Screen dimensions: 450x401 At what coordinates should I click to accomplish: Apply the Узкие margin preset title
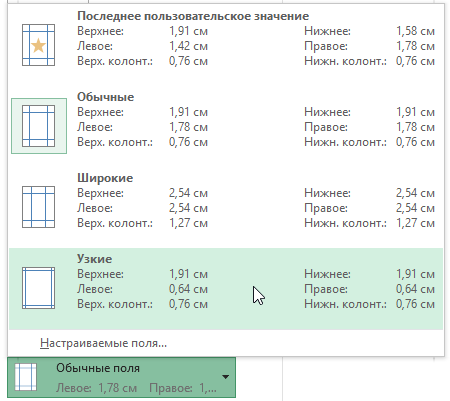[x=94, y=259]
